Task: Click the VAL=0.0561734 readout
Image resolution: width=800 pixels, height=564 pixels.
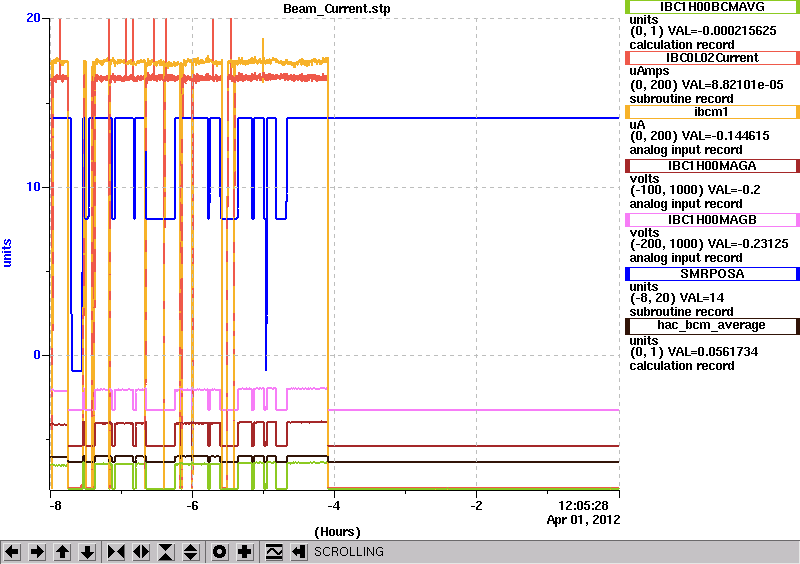Action: pyautogui.click(x=713, y=352)
